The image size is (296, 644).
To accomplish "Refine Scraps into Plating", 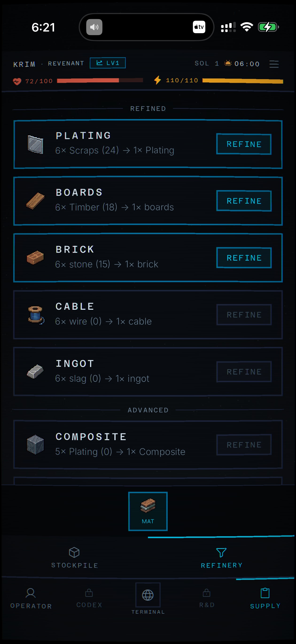I will tap(244, 144).
